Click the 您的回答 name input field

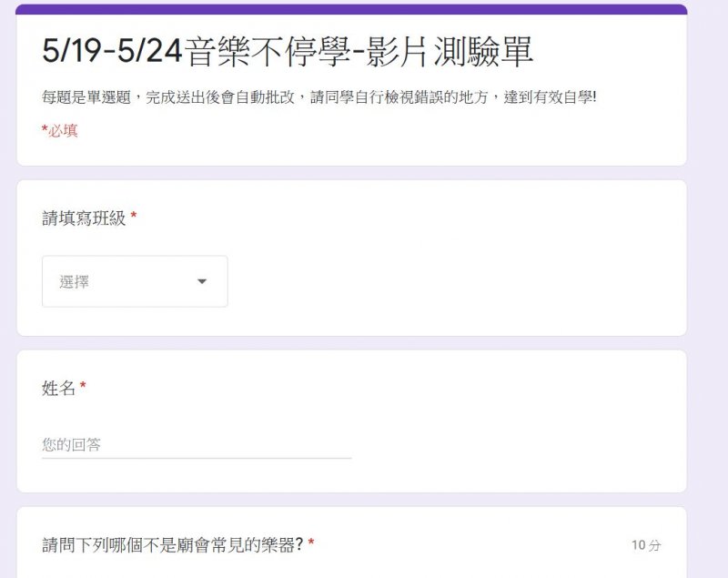pos(197,445)
